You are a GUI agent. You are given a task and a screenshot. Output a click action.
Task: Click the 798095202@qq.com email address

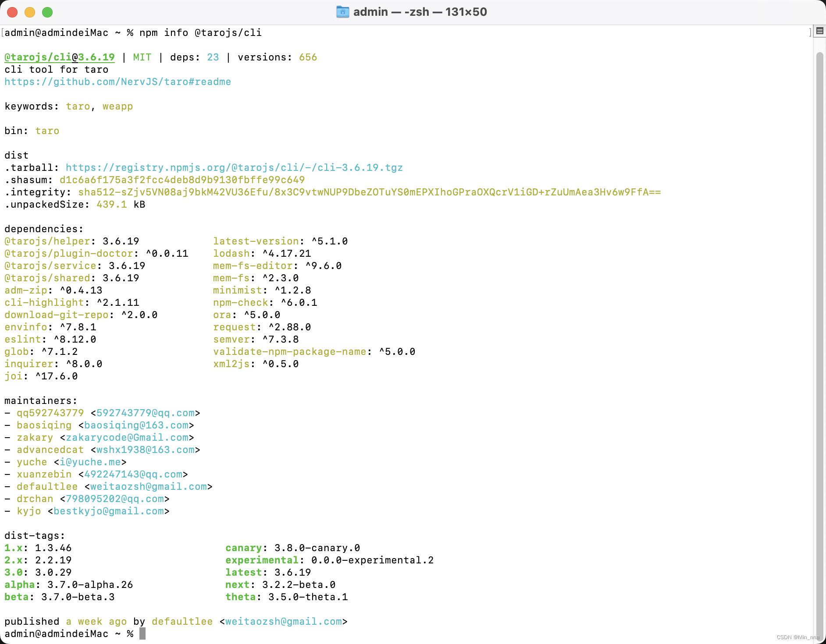(115, 499)
